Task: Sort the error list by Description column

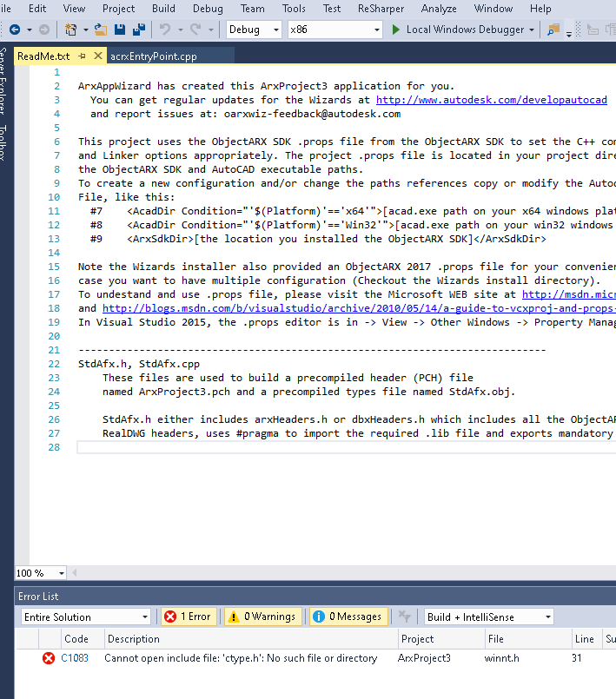Action: point(251,639)
